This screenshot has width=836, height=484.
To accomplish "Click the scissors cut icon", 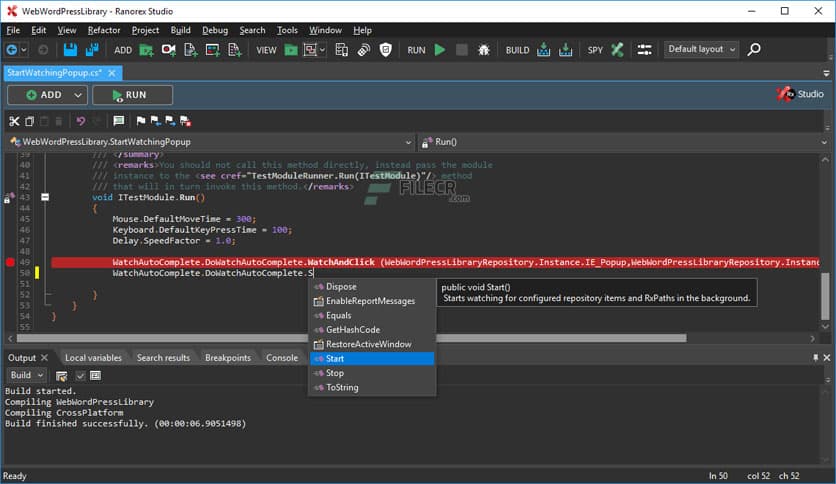I will coord(14,121).
